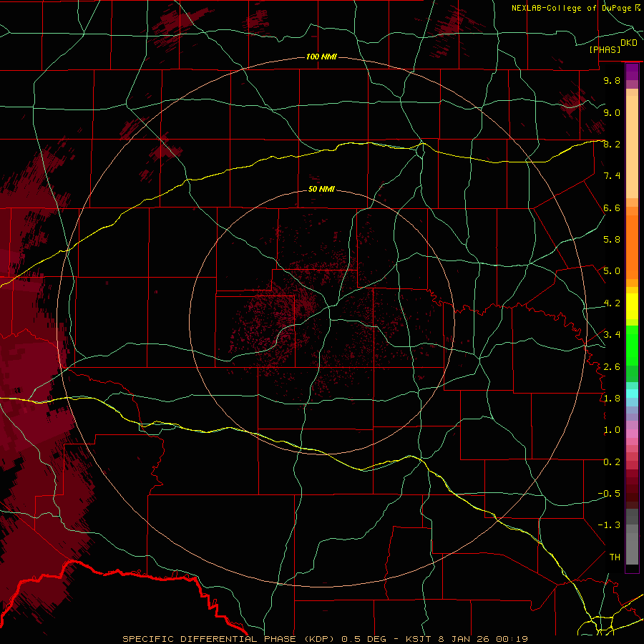Click the Specific Differential Phase (KDP) caption
The height and width of the screenshot is (644, 644).
(x=228, y=639)
